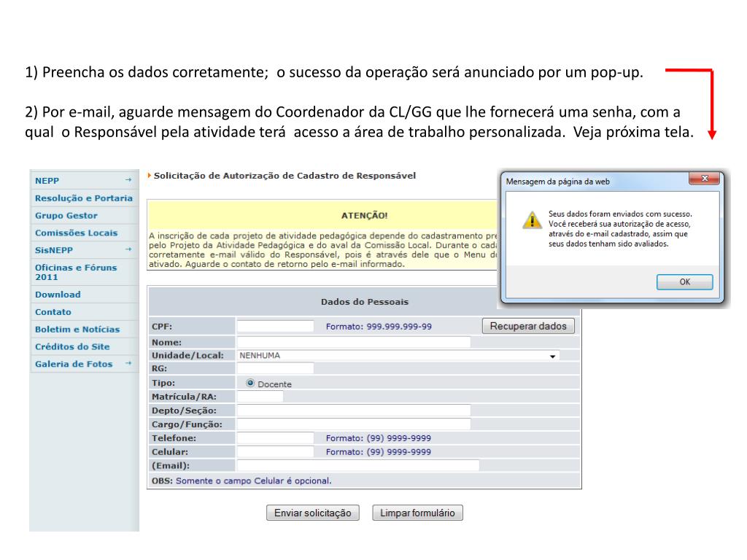747x560 pixels.
Task: Go to Grupo Gestor page
Action: (66, 216)
